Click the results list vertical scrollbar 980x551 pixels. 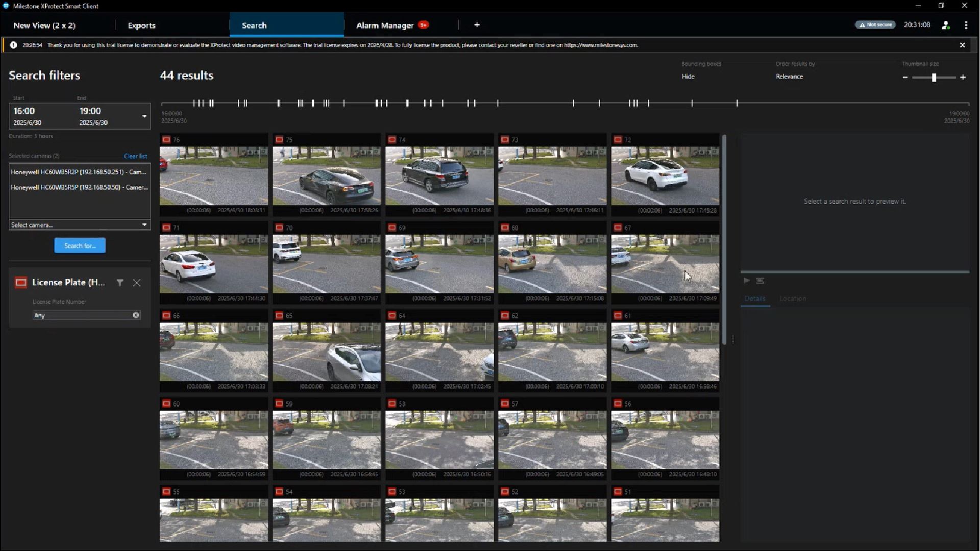click(724, 240)
